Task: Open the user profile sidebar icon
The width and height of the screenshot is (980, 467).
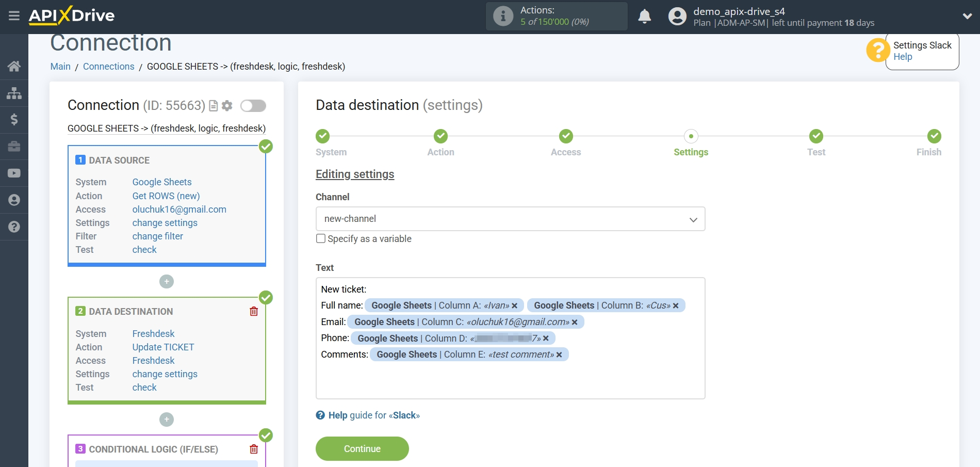Action: point(14,200)
